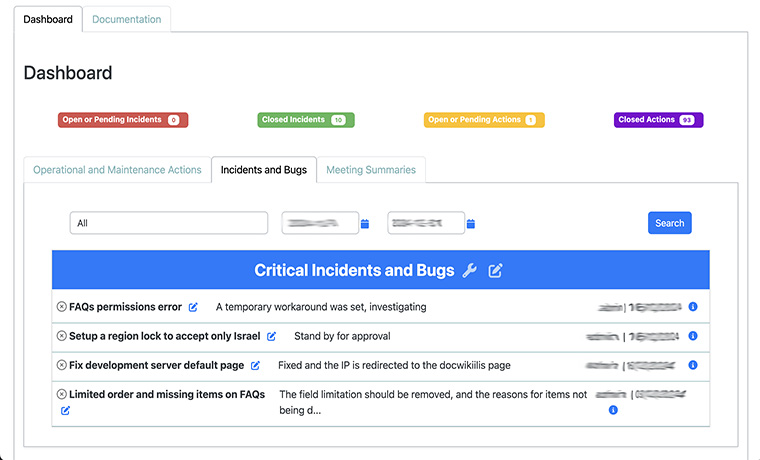Click the All filter input field
Viewport: 760px width, 460px height.
coord(169,223)
